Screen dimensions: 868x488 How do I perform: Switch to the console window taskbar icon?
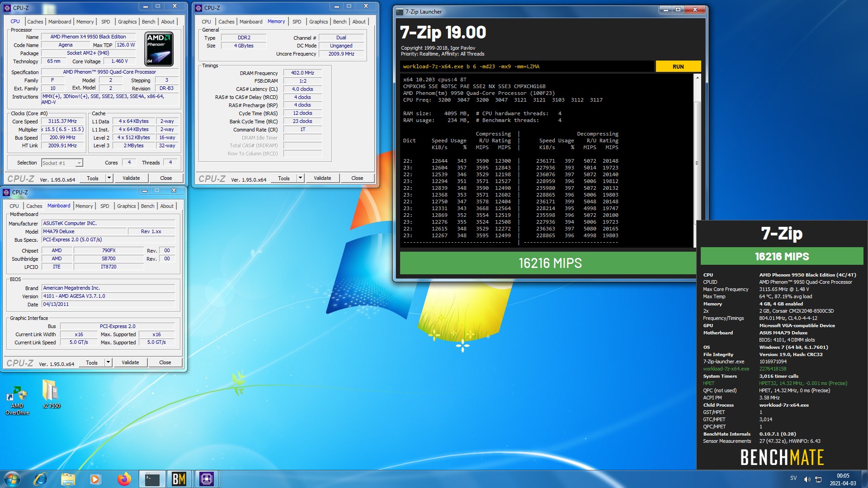point(152,479)
